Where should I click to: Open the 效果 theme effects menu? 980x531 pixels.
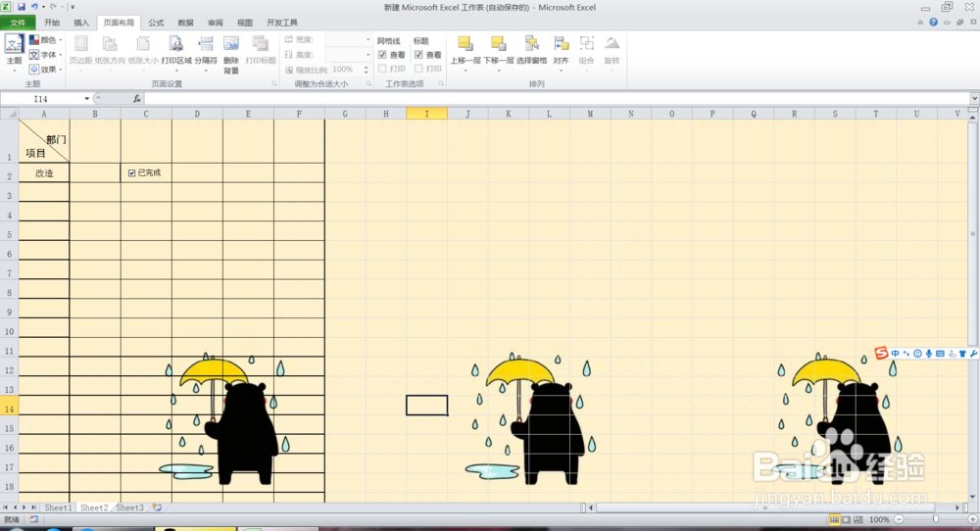pos(45,70)
